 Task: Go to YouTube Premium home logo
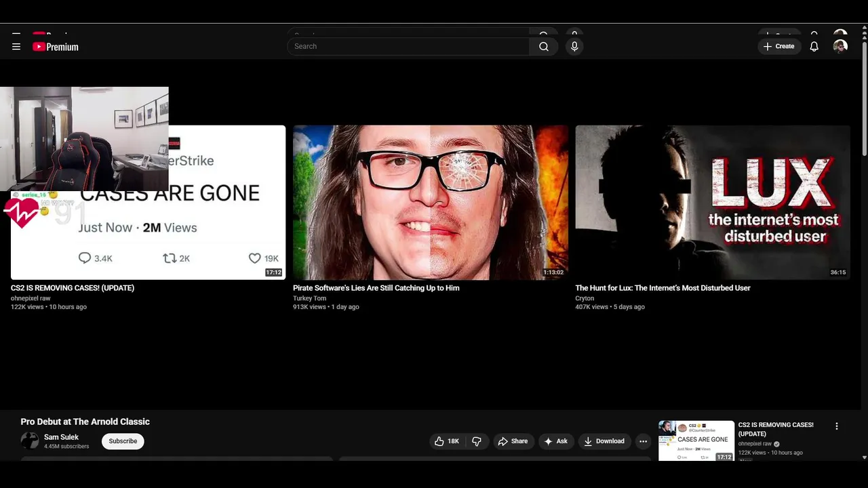56,47
